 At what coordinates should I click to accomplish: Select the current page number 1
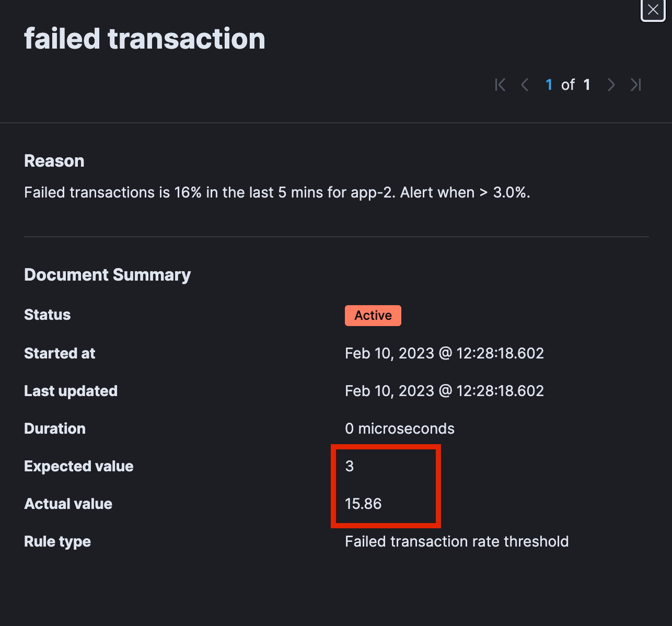click(549, 84)
